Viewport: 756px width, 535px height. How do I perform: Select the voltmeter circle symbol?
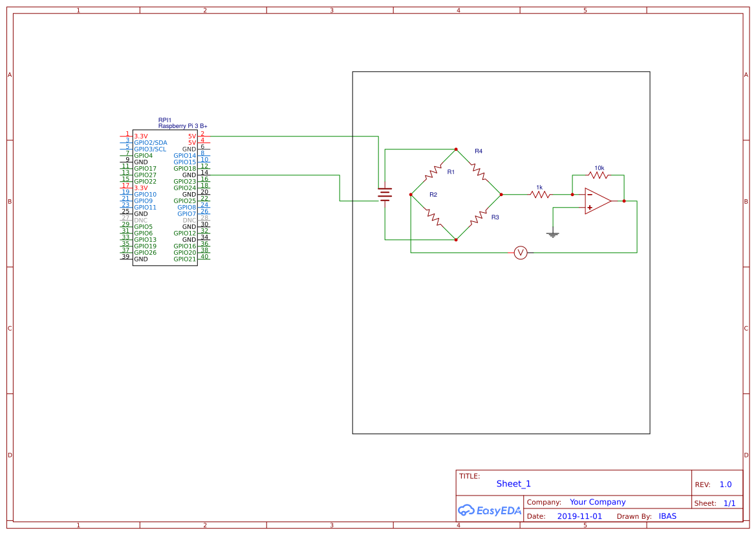[x=521, y=252]
